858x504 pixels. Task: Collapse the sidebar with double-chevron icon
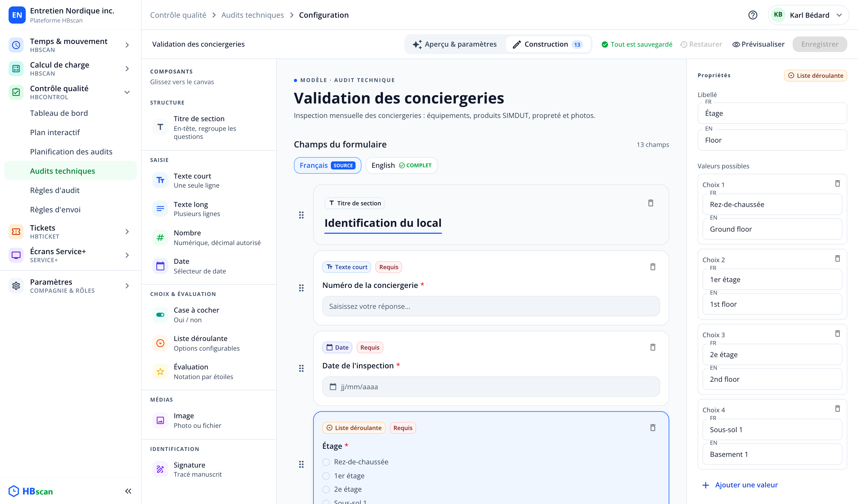128,491
